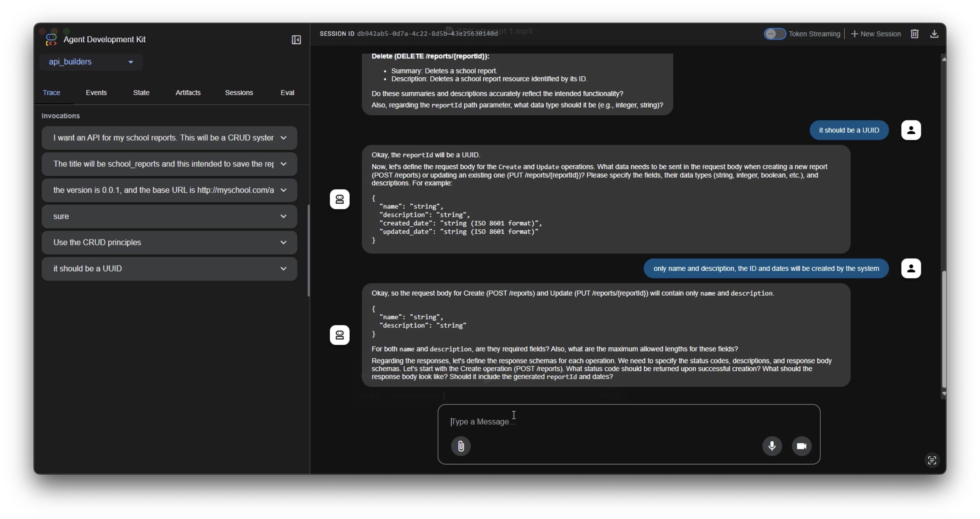Click the microphone icon

(772, 446)
